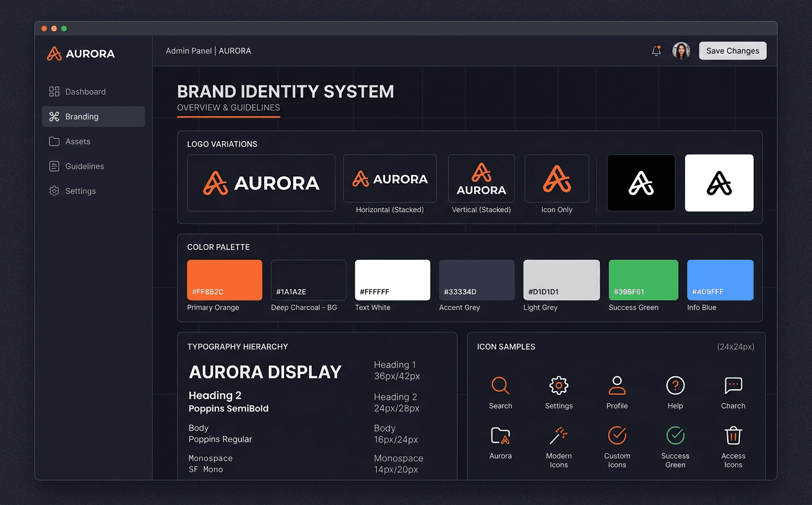
Task: Pick the Info Blue #4D9FFF swatch
Action: (x=720, y=280)
